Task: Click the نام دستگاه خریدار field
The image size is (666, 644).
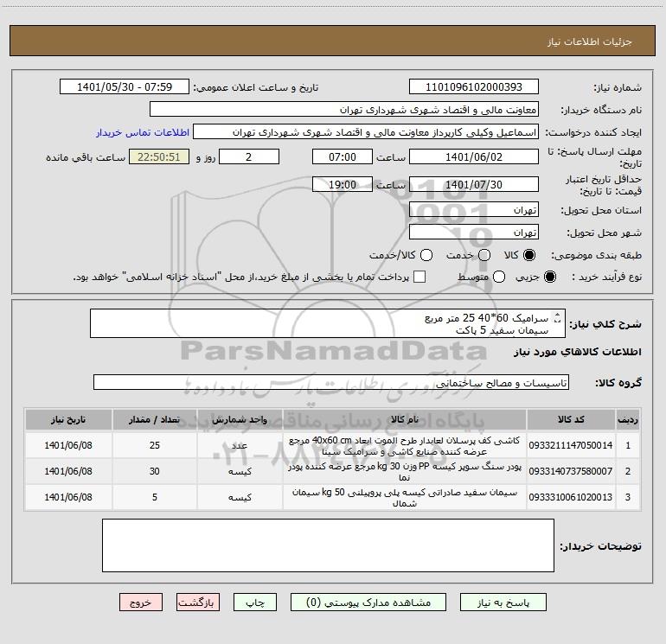Action: (344, 110)
